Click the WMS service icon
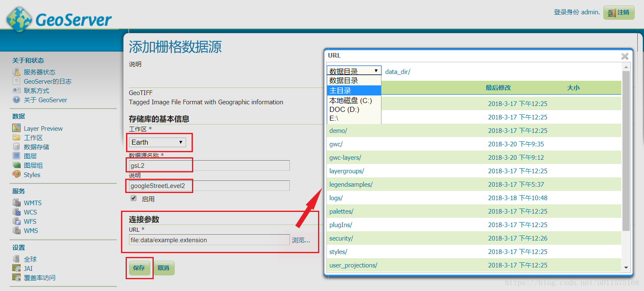 pyautogui.click(x=16, y=230)
